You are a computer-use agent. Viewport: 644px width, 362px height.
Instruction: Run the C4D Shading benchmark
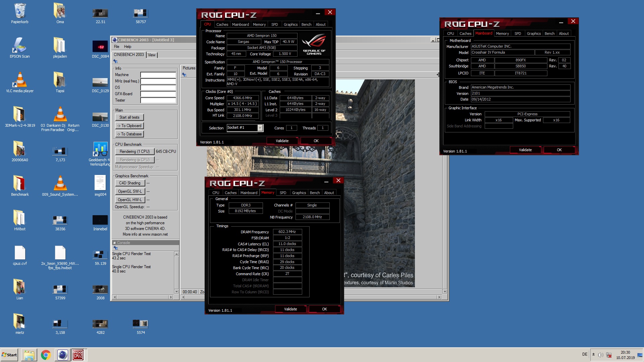[130, 183]
